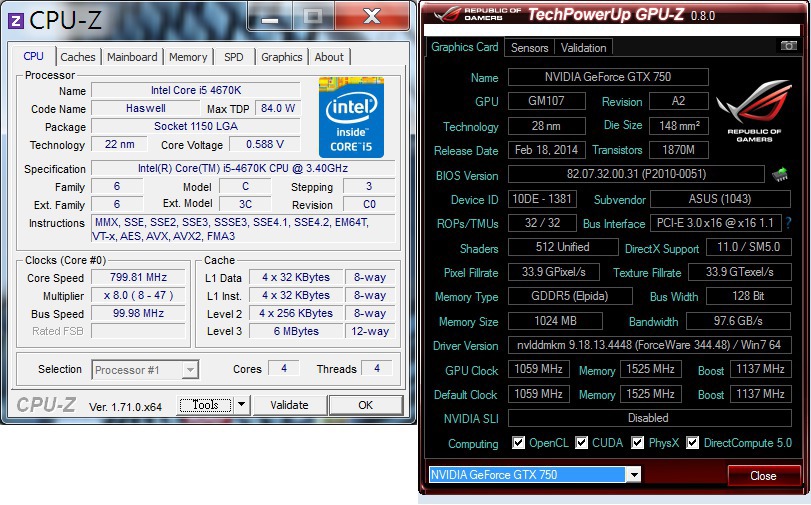Click the Max TDP value 84.0 W
Screen dimensions: 811x505
(278, 108)
